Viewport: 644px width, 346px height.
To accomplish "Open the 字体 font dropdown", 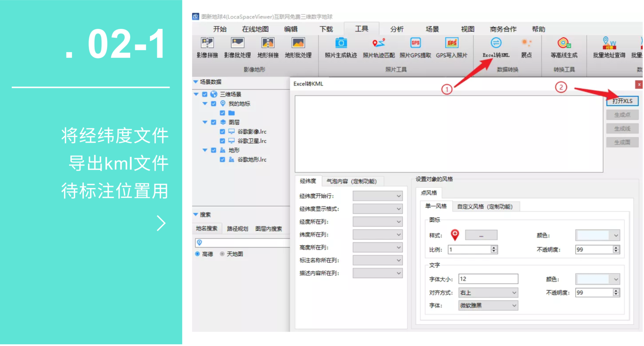I will click(488, 305).
